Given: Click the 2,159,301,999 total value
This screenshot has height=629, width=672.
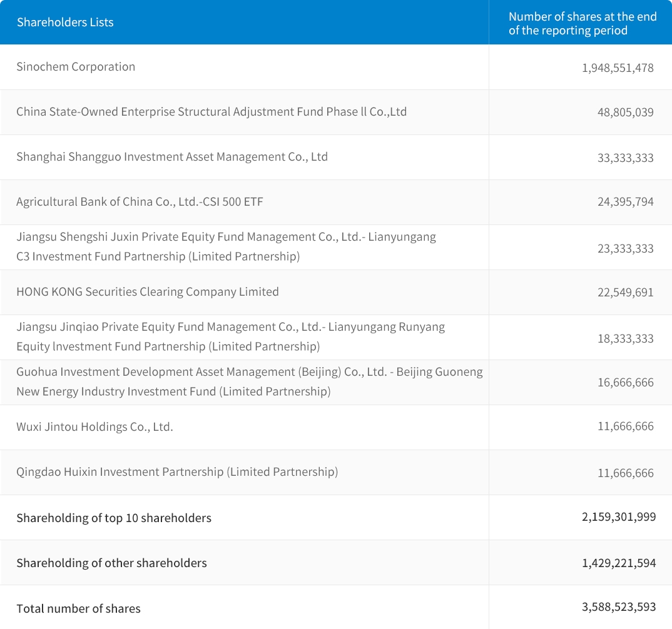Looking at the screenshot, I should (x=618, y=517).
